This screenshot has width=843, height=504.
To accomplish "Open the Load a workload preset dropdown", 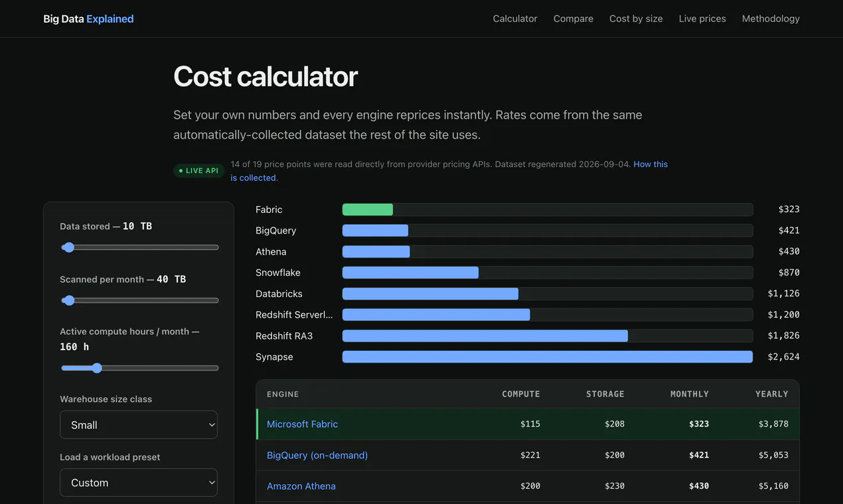I will click(139, 483).
